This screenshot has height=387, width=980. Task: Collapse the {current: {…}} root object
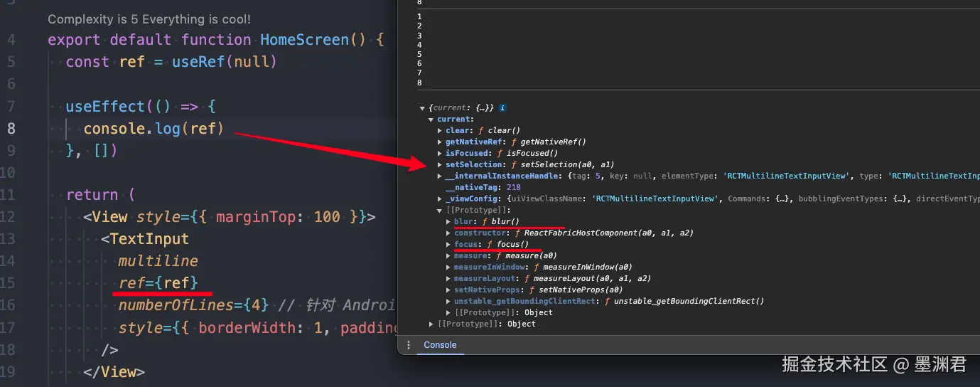[x=424, y=108]
